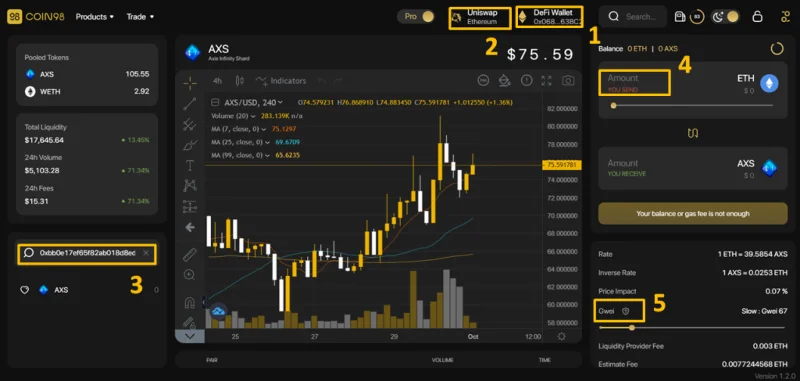Click the Gwei info help icon
The width and height of the screenshot is (800, 381).
pyautogui.click(x=626, y=311)
